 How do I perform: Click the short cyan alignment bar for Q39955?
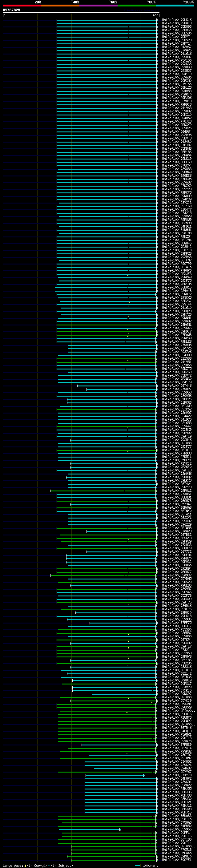coord(90,830)
